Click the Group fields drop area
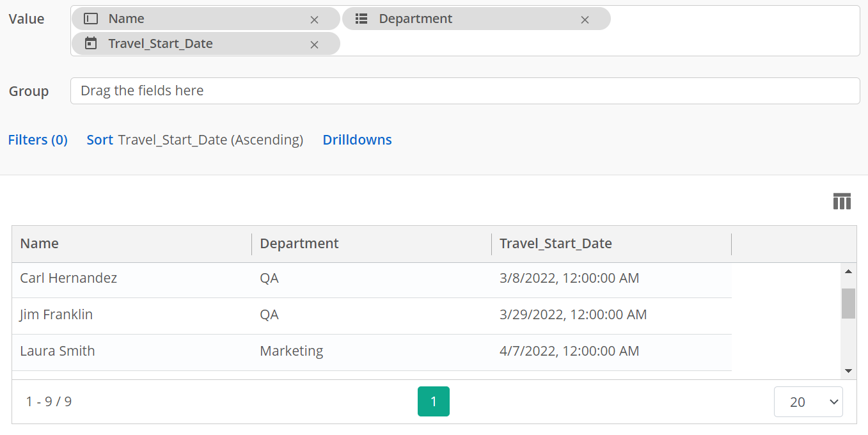This screenshot has height=435, width=868. (x=464, y=91)
